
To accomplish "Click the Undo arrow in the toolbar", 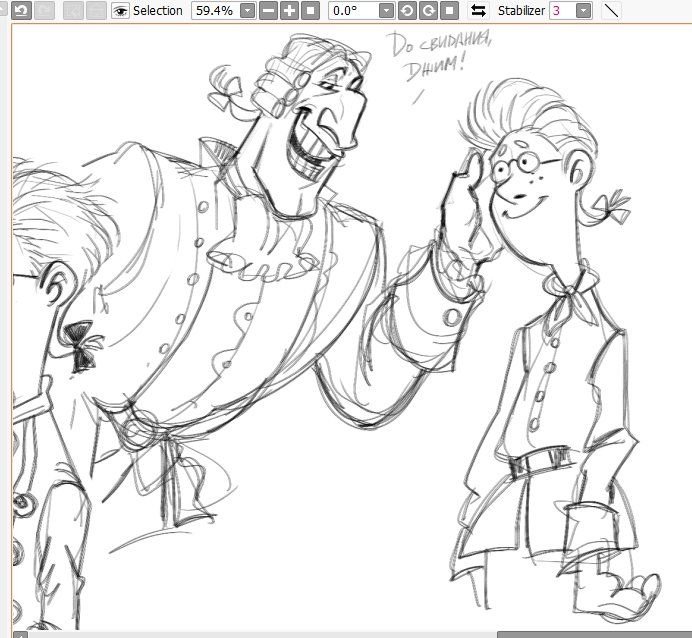I will pyautogui.click(x=19, y=10).
